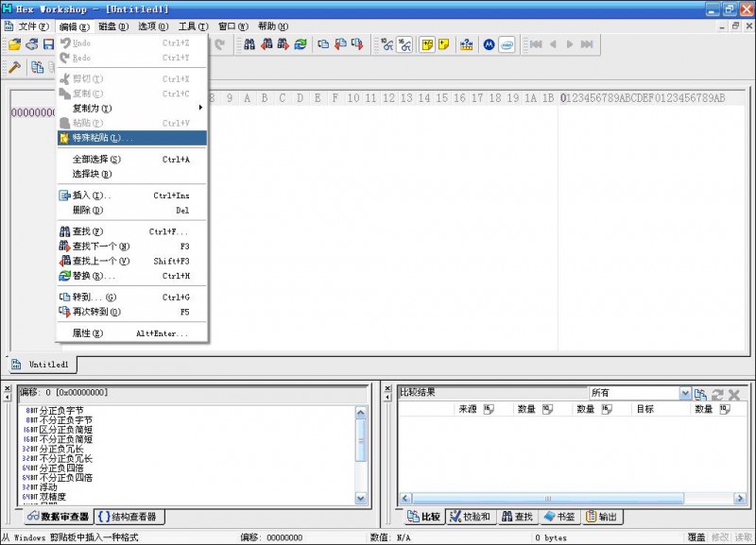The height and width of the screenshot is (545, 756).
Task: Click the compare files icon in second toolbar
Action: (x=37, y=67)
